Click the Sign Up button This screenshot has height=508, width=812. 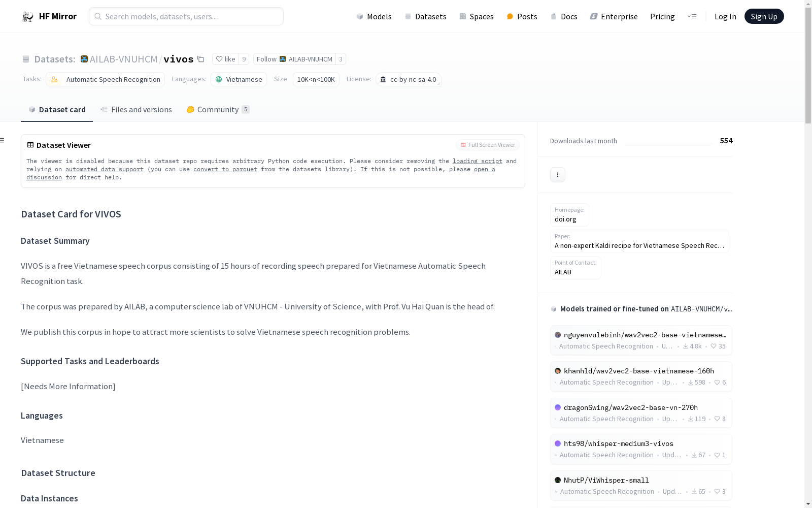764,16
